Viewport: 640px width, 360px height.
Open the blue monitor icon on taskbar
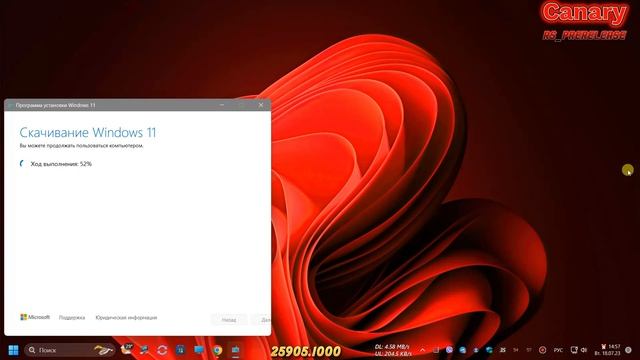coord(199,350)
